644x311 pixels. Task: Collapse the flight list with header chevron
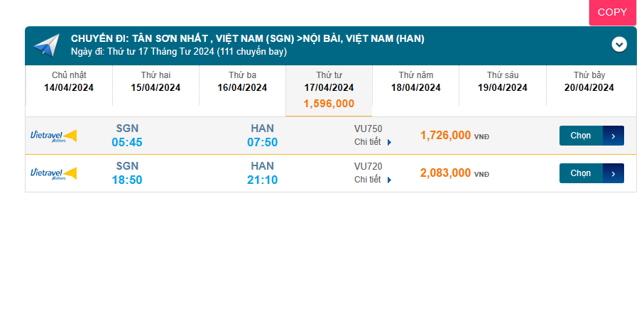(x=619, y=45)
